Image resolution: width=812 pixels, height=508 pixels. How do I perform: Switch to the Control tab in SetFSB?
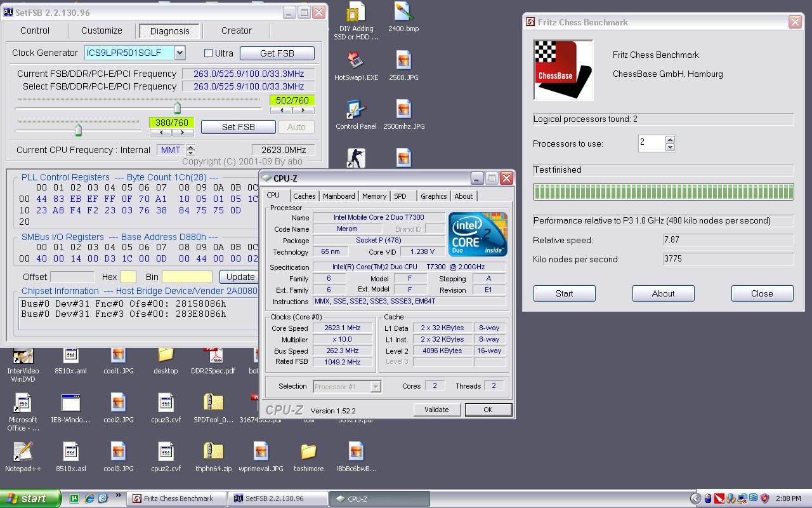click(35, 30)
